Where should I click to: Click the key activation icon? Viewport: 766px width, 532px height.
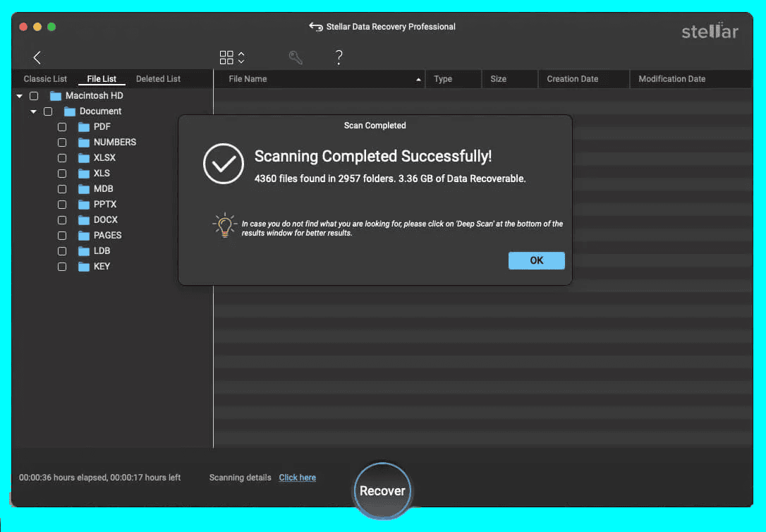296,58
